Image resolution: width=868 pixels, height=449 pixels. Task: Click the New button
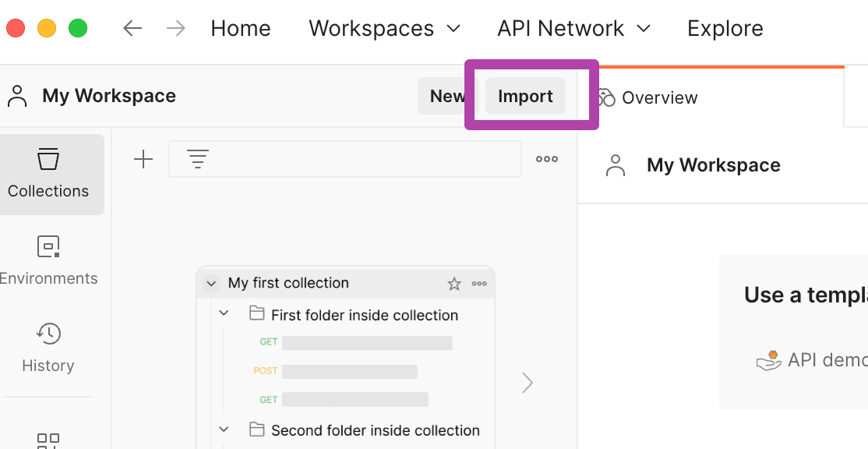click(x=447, y=96)
